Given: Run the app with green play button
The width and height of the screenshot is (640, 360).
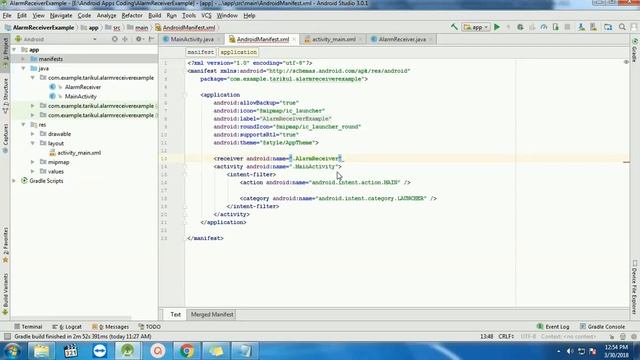Looking at the screenshot, I should pyautogui.click(x=497, y=27).
